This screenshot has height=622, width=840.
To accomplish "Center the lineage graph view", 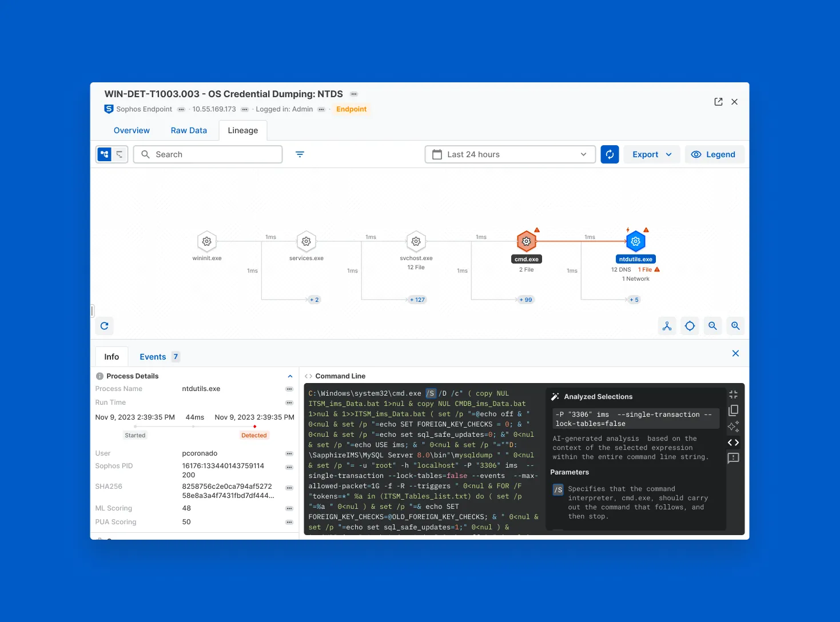I will point(690,326).
